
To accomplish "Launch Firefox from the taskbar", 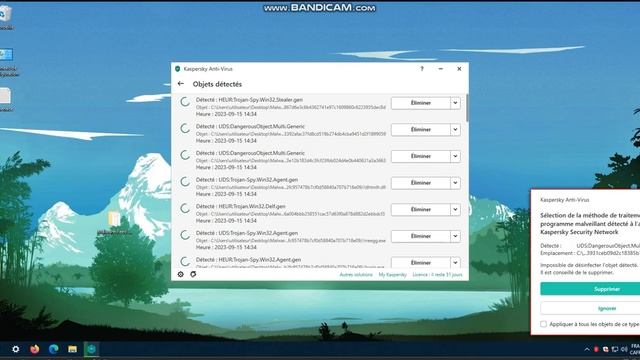I will click(x=35, y=349).
